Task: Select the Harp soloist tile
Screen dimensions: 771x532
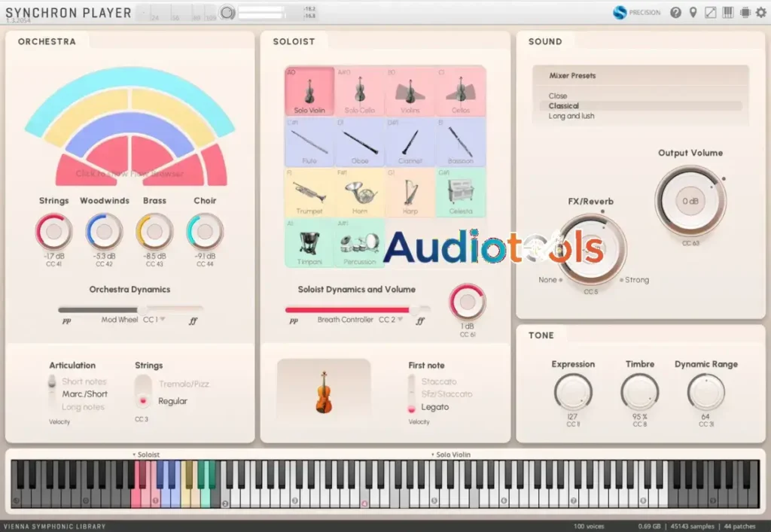Action: (x=410, y=193)
